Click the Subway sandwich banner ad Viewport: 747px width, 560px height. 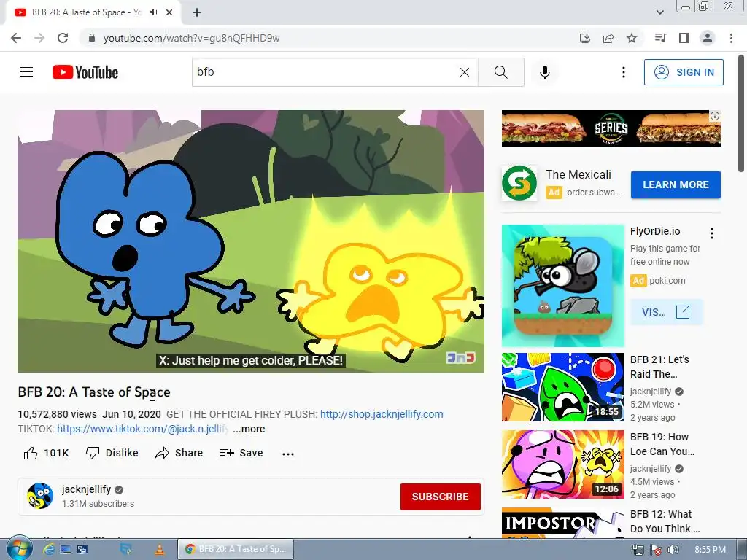click(611, 128)
